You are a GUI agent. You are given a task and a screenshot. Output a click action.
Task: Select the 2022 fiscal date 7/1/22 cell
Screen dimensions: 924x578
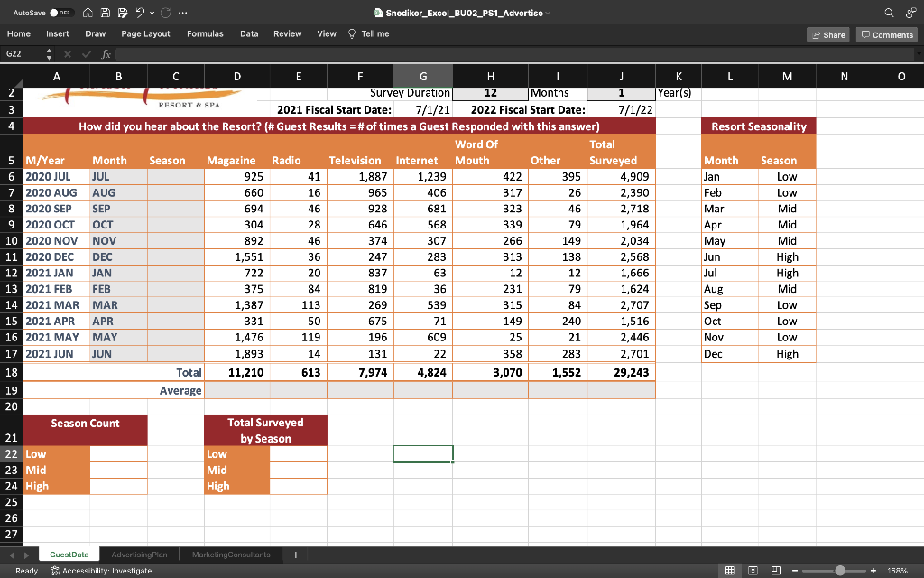click(621, 109)
